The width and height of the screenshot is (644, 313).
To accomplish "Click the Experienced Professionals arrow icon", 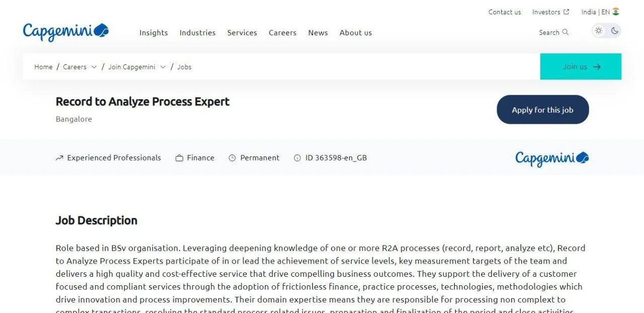I will point(59,158).
